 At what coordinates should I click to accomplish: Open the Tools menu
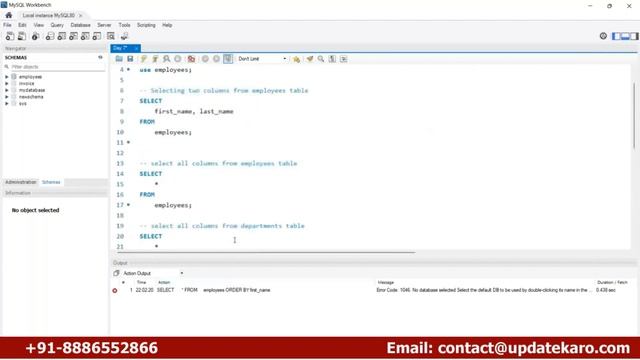coord(124,25)
